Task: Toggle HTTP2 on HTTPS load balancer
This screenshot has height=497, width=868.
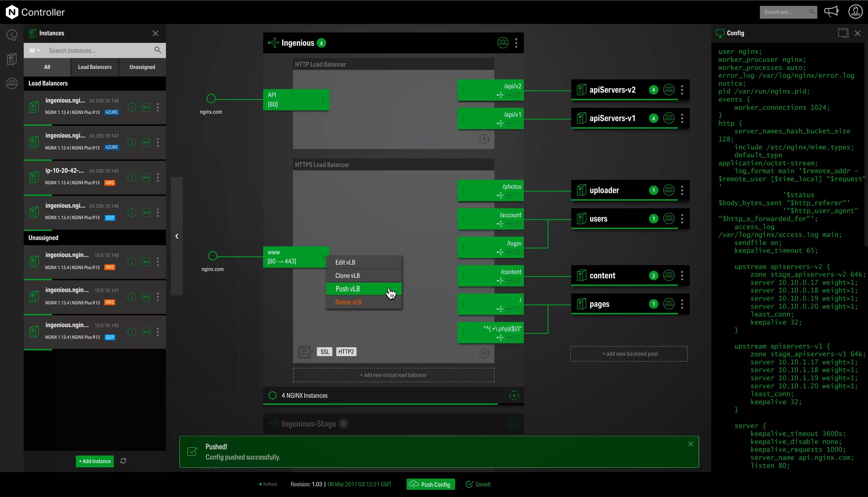Action: [x=346, y=351]
